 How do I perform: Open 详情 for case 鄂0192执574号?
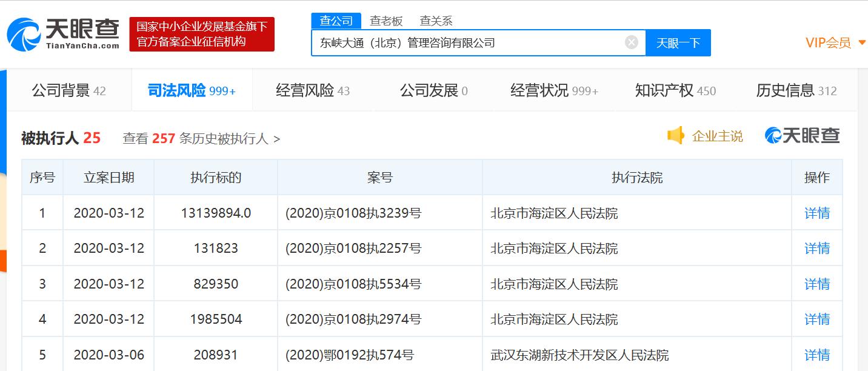pos(816,355)
